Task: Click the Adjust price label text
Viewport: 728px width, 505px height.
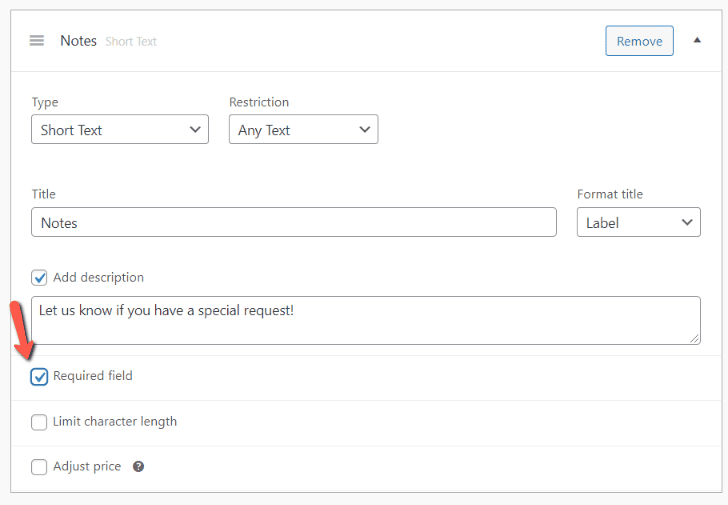Action: pos(87,466)
